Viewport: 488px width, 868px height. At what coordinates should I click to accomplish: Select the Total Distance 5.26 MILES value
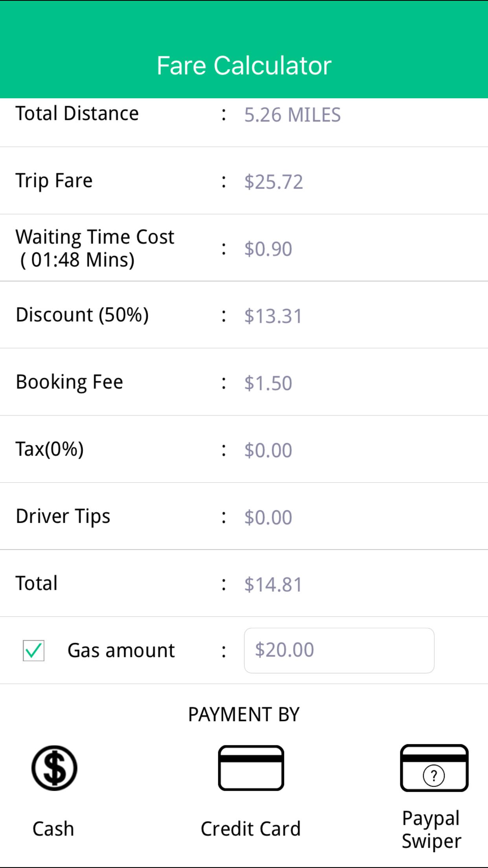coord(292,115)
